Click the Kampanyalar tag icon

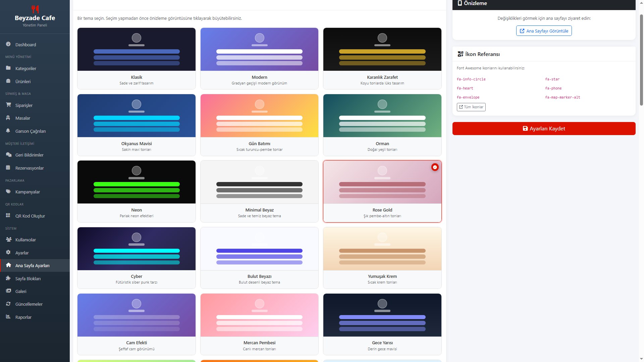point(8,191)
